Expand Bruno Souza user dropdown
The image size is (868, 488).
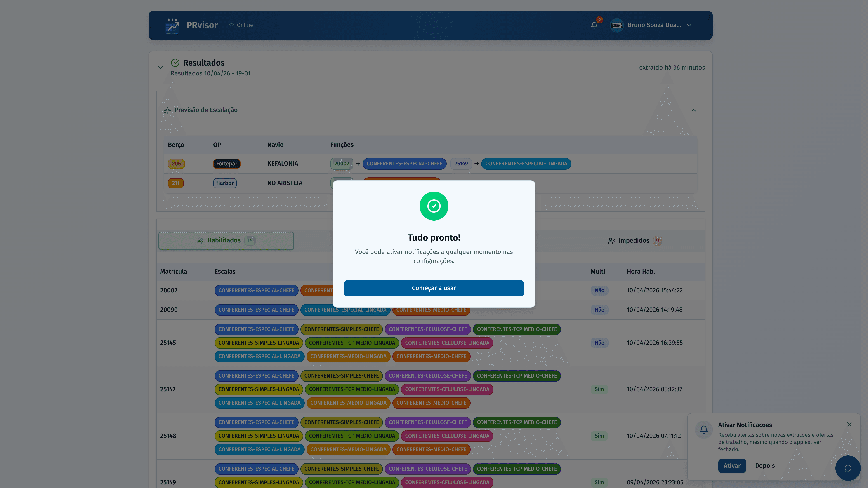click(x=689, y=25)
